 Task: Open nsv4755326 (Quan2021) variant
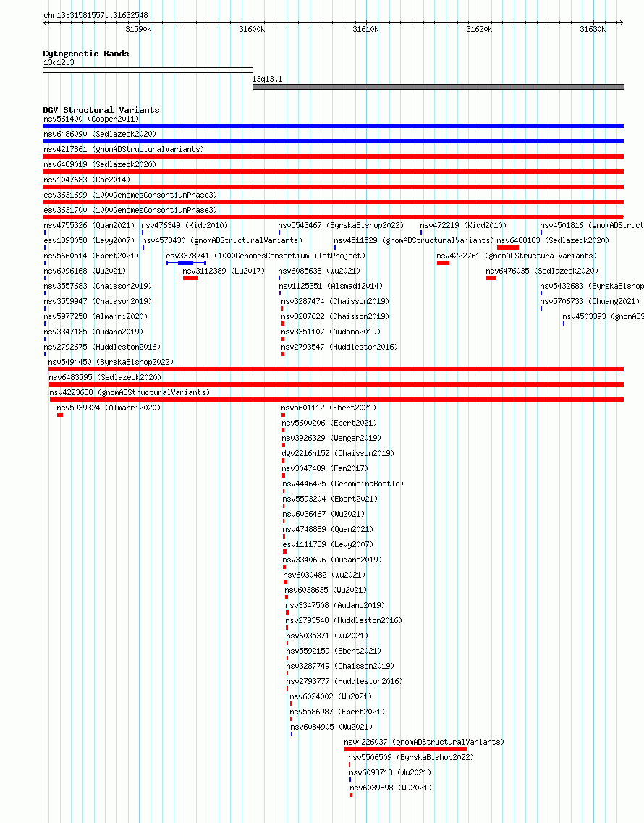coord(89,225)
